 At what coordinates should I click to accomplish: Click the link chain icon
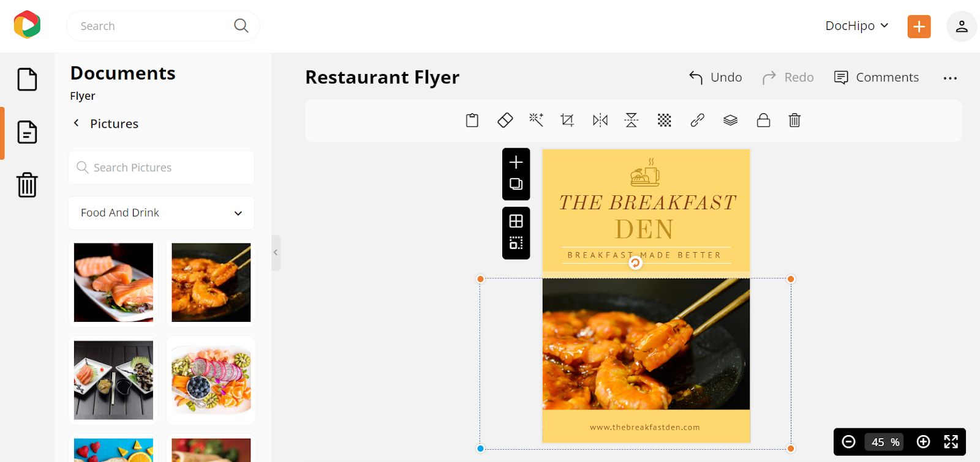coord(697,121)
